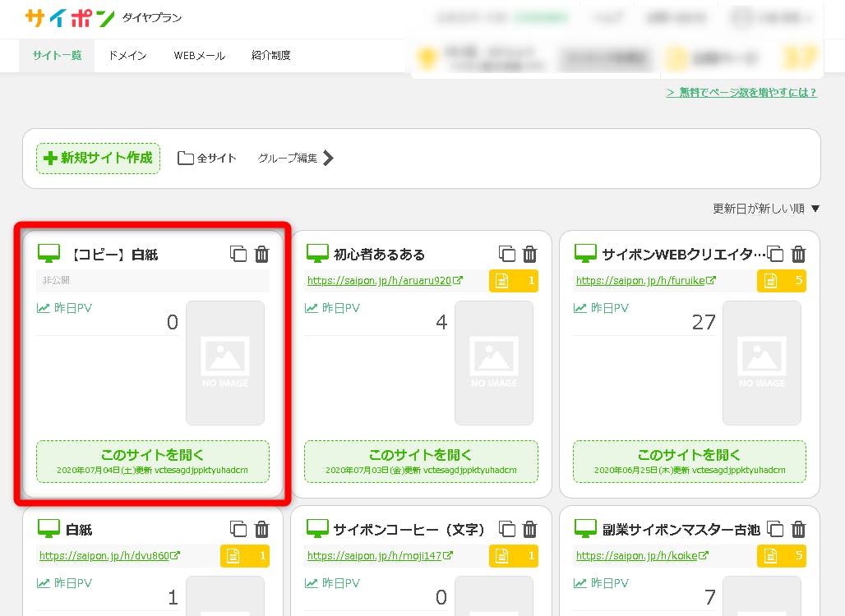
Task: Click trash icon on サイポンWEBクリエイター card
Action: [798, 254]
